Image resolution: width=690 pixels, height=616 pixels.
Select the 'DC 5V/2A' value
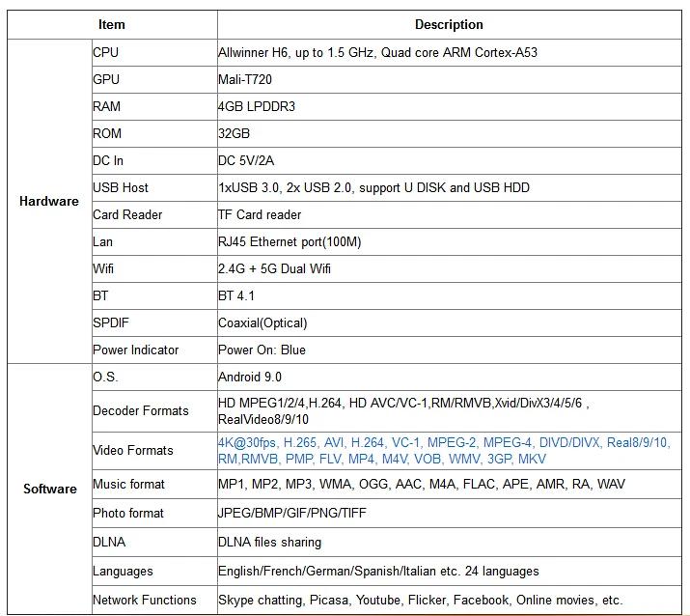[x=246, y=160]
